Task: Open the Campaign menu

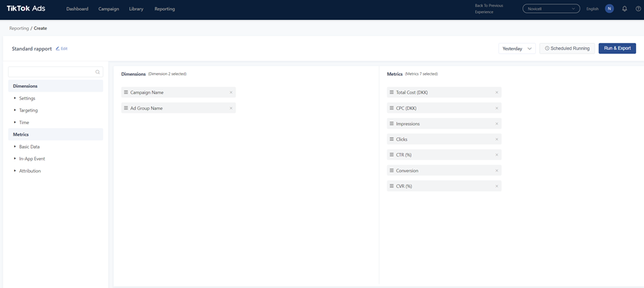Action: tap(109, 9)
